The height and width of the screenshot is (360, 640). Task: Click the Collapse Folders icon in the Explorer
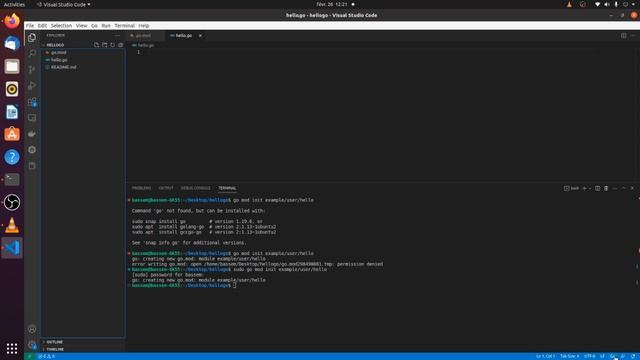coord(120,45)
